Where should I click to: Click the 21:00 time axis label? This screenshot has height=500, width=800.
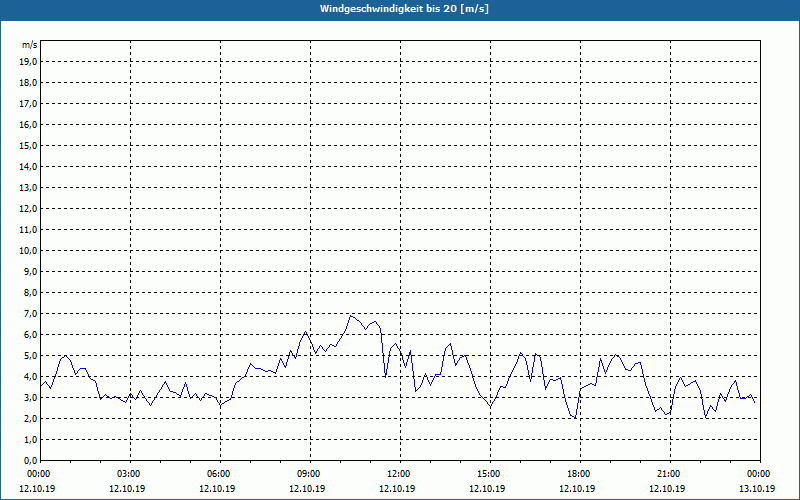pos(670,474)
